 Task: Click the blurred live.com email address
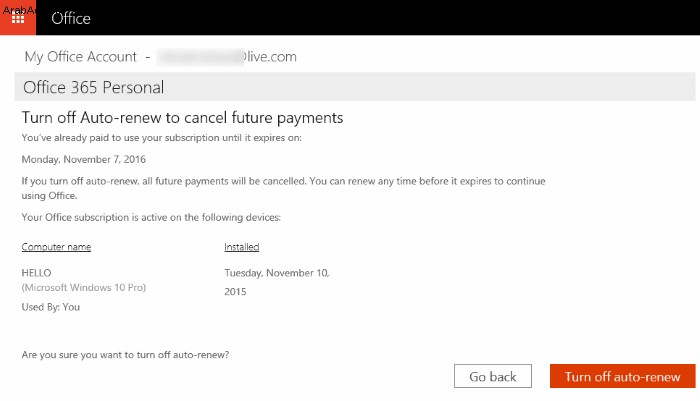pyautogui.click(x=227, y=57)
